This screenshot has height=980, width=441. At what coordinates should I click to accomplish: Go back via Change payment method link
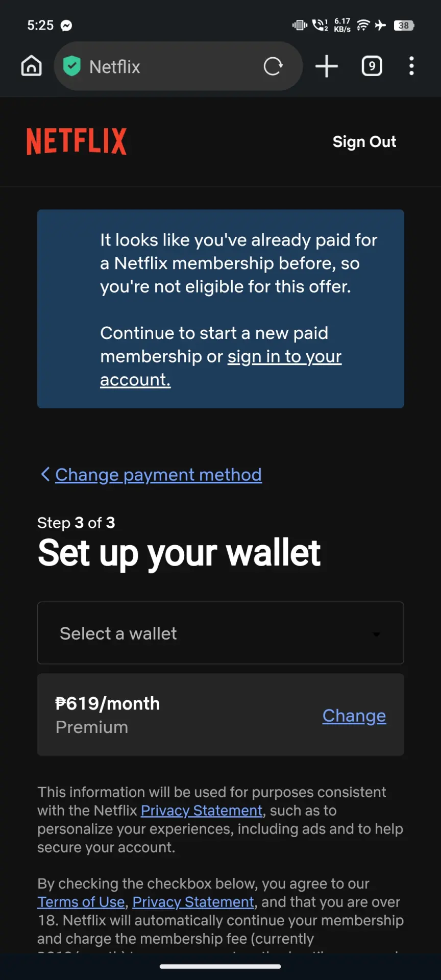tap(158, 475)
